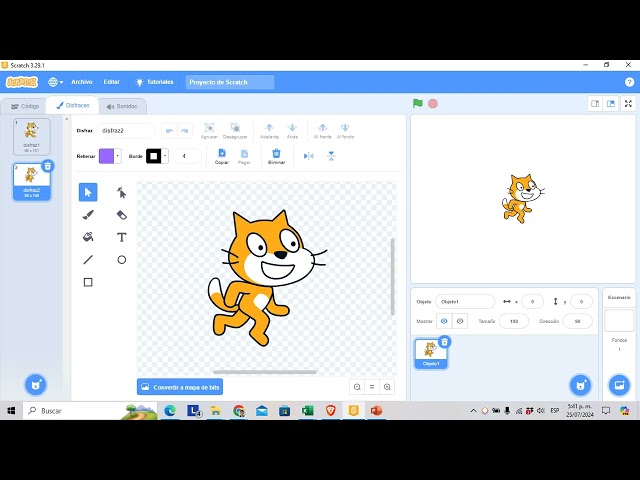The width and height of the screenshot is (640, 480).
Task: Click the green flag to run
Action: (418, 103)
